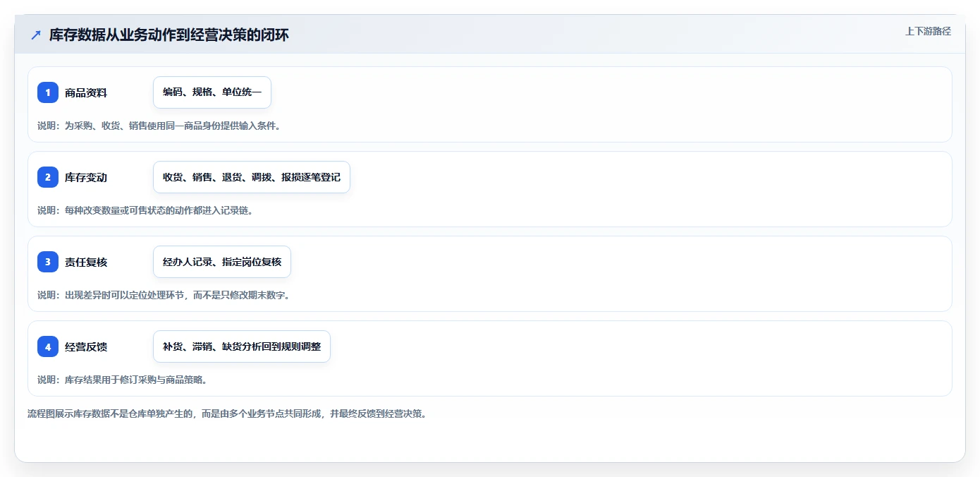Click step number 2 badge
Screen dimensions: 980x477
click(x=48, y=177)
